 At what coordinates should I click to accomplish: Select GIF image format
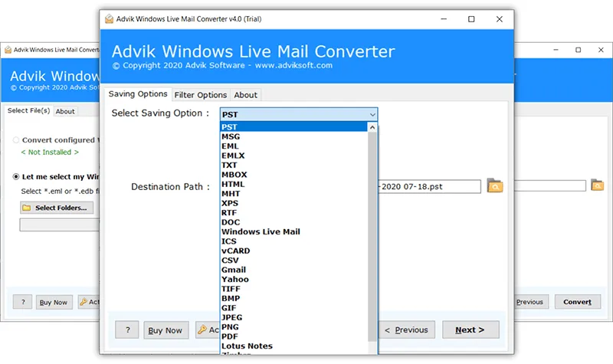tap(293, 308)
